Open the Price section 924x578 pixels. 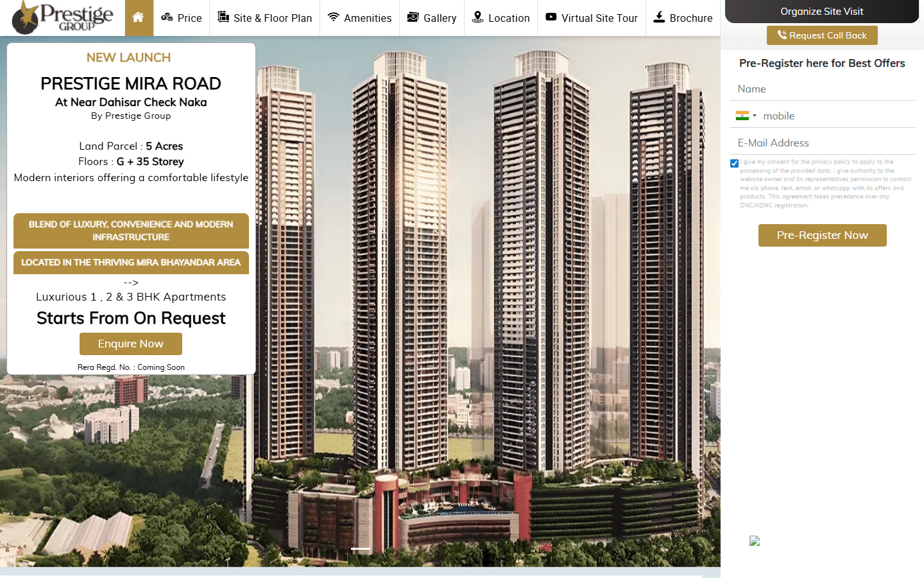tap(182, 18)
